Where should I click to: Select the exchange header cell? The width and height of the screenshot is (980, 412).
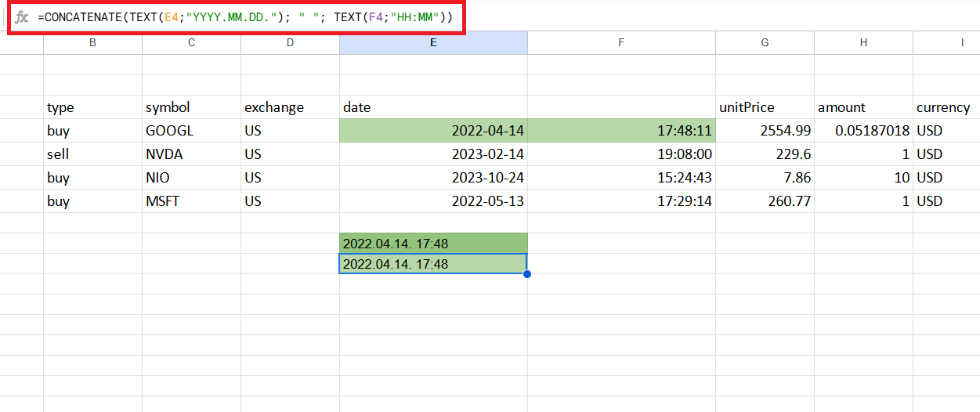pos(290,107)
